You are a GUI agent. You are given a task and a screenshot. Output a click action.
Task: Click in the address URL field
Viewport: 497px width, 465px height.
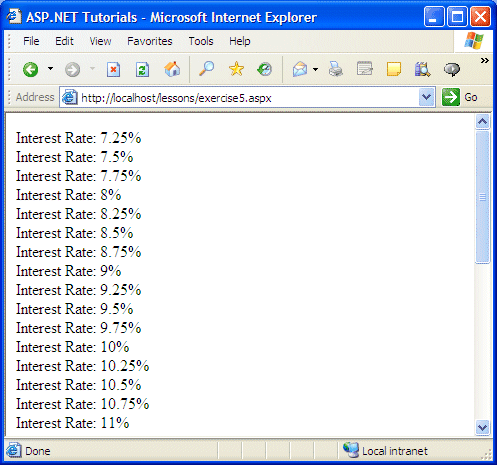(247, 98)
